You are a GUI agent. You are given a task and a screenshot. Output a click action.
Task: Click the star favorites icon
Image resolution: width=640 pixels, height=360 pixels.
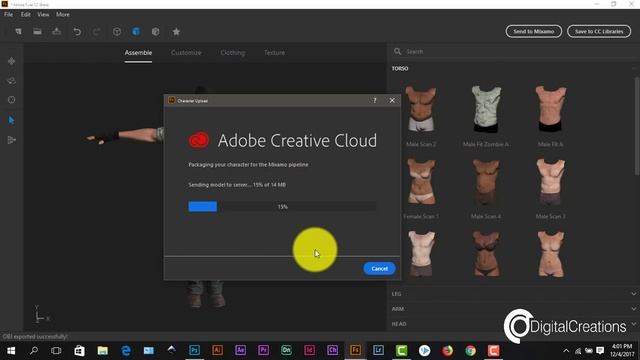click(176, 31)
